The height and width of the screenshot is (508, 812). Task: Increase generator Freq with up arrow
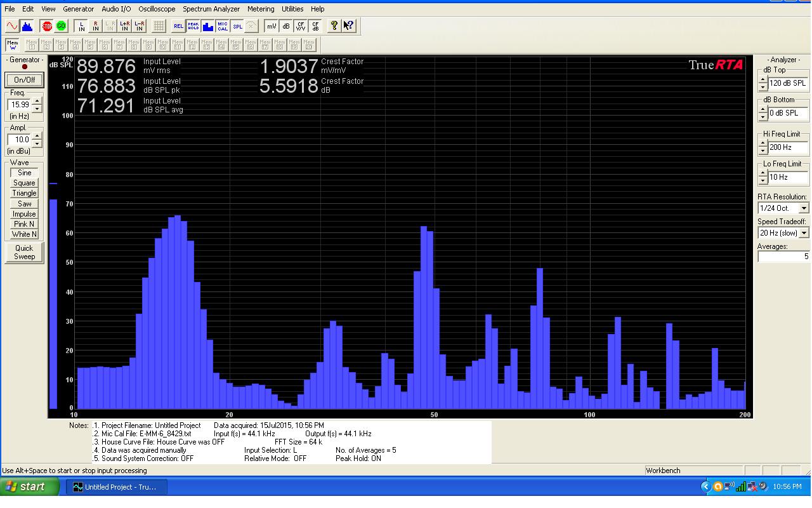pyautogui.click(x=37, y=101)
